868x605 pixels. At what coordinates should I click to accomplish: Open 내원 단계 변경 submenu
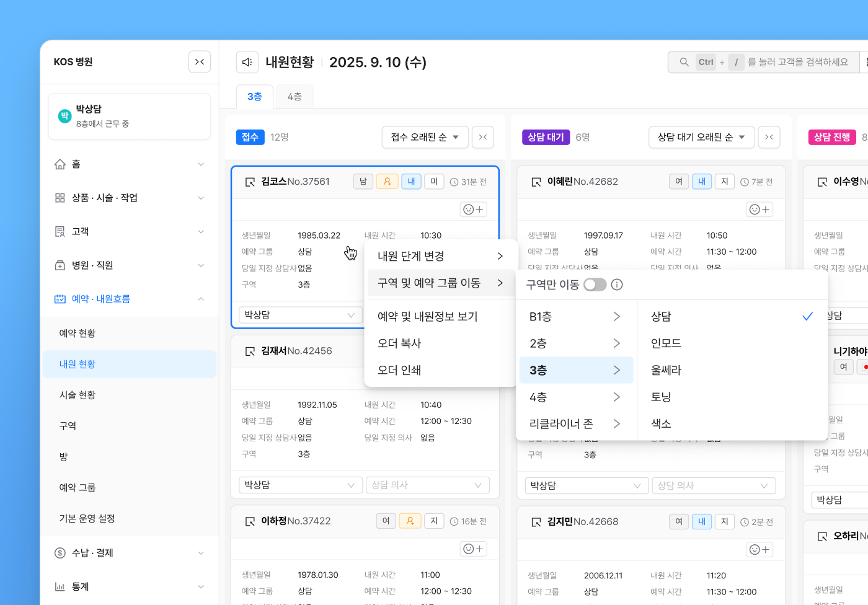(441, 256)
